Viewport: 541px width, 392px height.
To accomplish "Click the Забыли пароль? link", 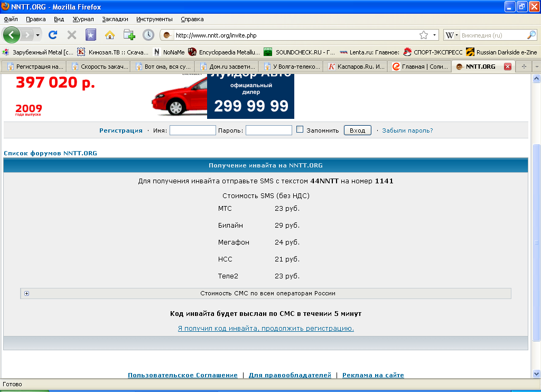I will (x=407, y=130).
